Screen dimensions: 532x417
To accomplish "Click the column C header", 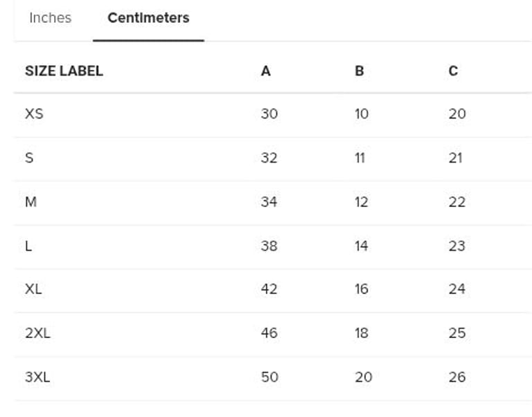I will click(x=453, y=71).
